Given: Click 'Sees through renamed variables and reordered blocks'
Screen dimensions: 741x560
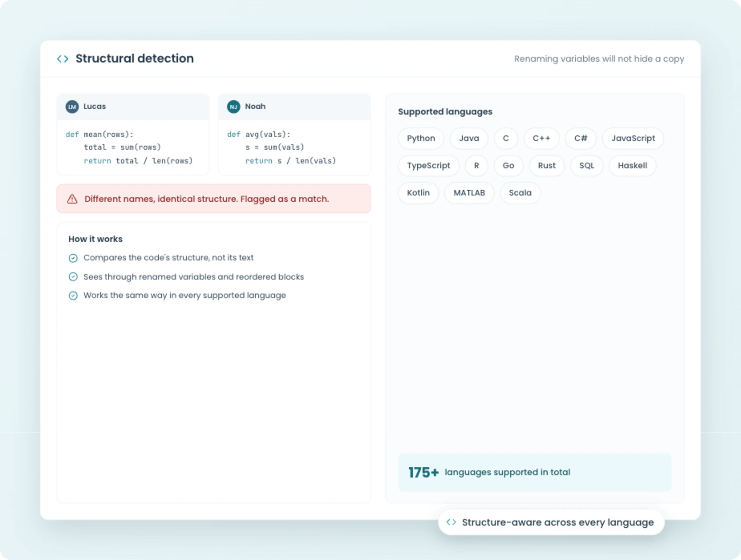Looking at the screenshot, I should (194, 277).
